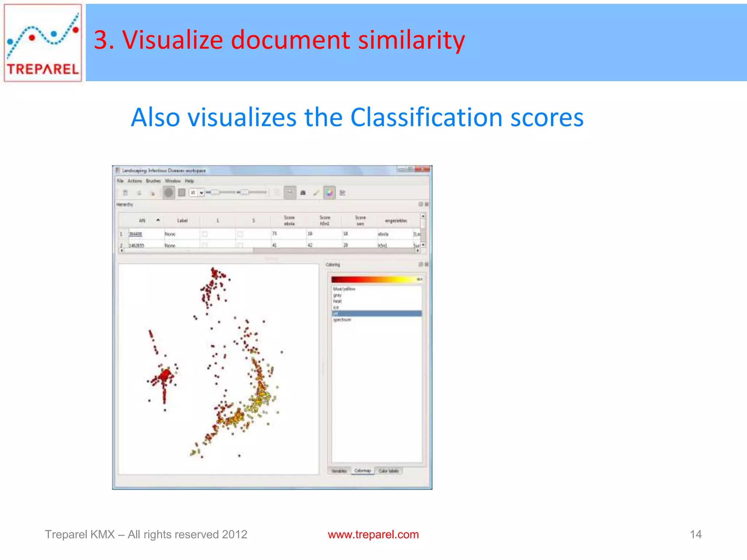Open the size dropdown in the toolbar
The height and width of the screenshot is (560, 747).
click(197, 192)
